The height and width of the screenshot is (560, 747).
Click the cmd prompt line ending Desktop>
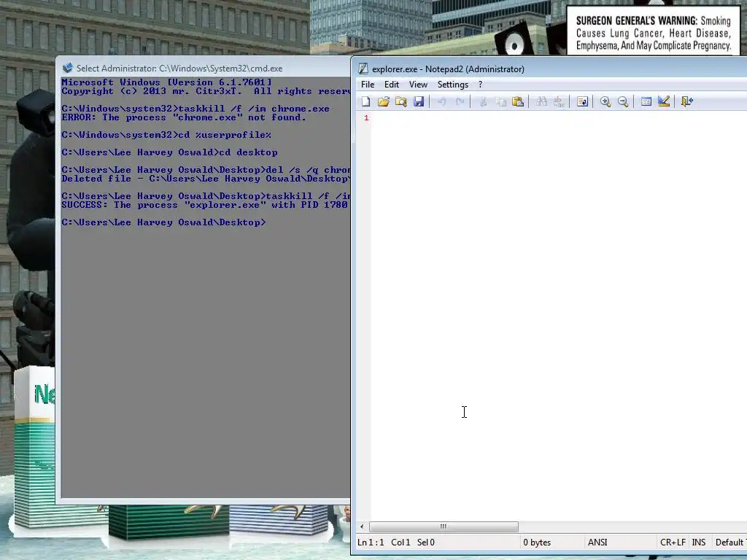(163, 222)
